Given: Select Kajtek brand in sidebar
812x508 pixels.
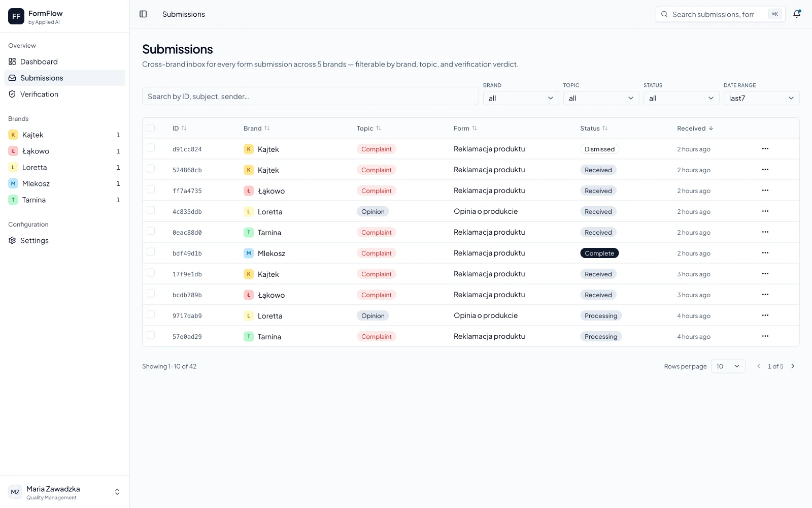Looking at the screenshot, I should tap(64, 135).
